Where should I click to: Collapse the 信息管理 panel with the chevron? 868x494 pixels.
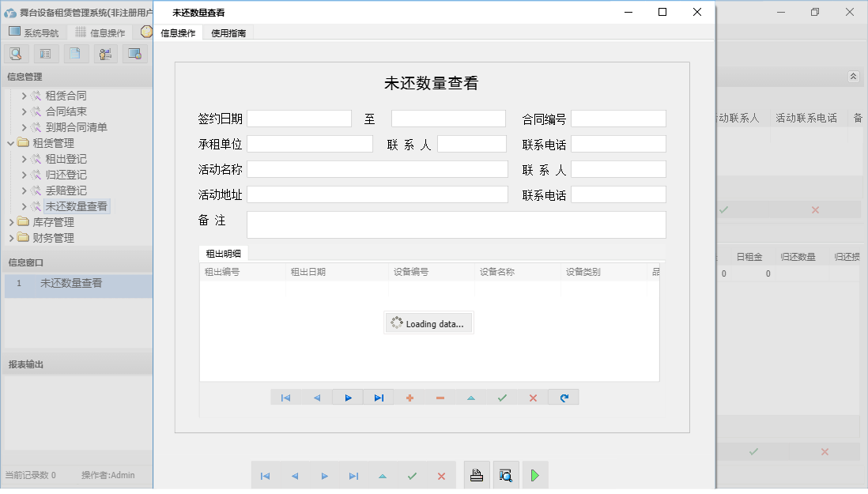point(853,77)
